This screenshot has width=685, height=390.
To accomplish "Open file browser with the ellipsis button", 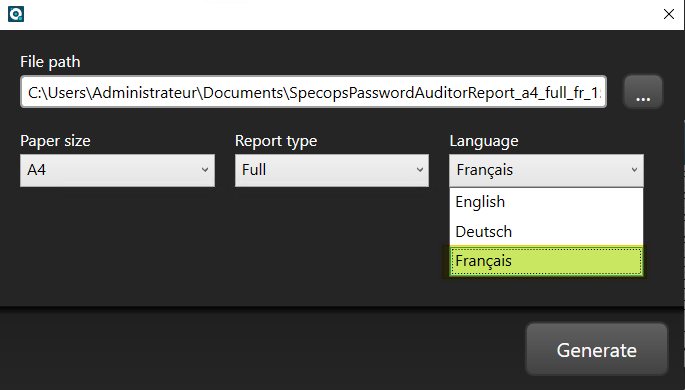I will tap(643, 92).
